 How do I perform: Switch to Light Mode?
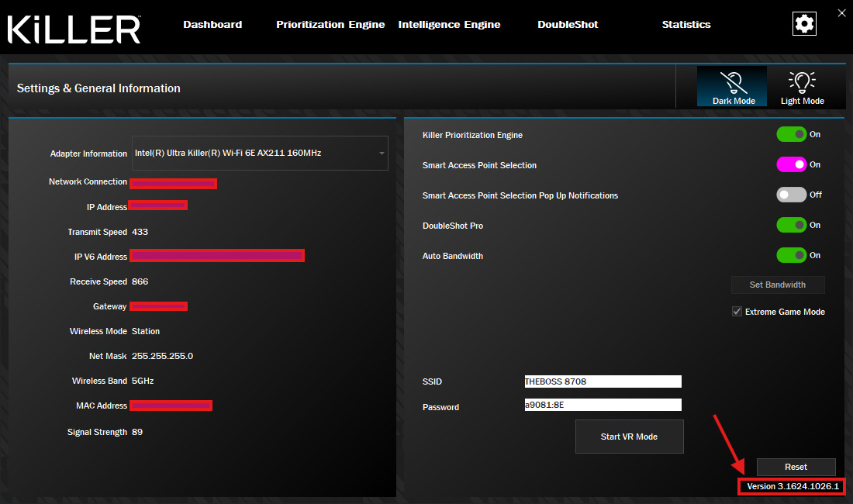pyautogui.click(x=802, y=86)
